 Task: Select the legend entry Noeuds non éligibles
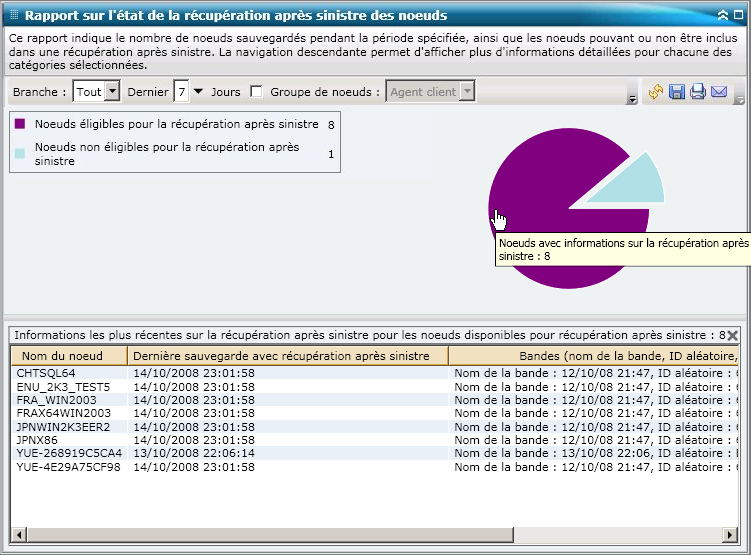coord(167,154)
